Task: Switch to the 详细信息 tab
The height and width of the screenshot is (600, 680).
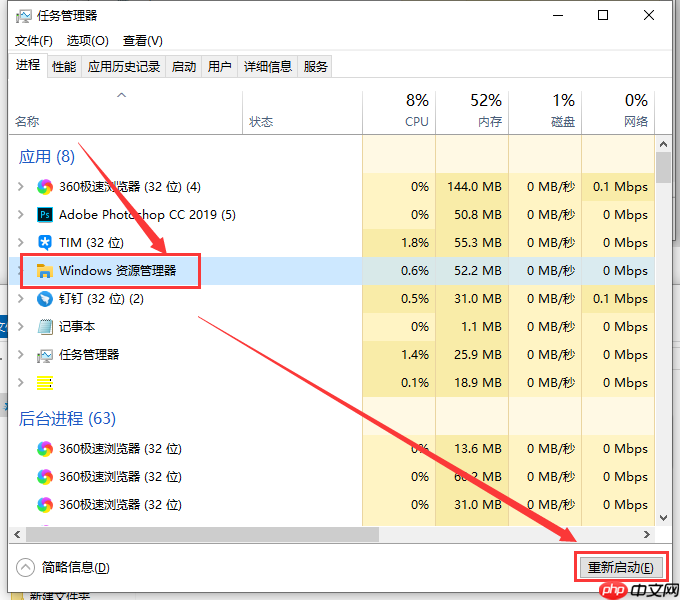Action: point(268,67)
